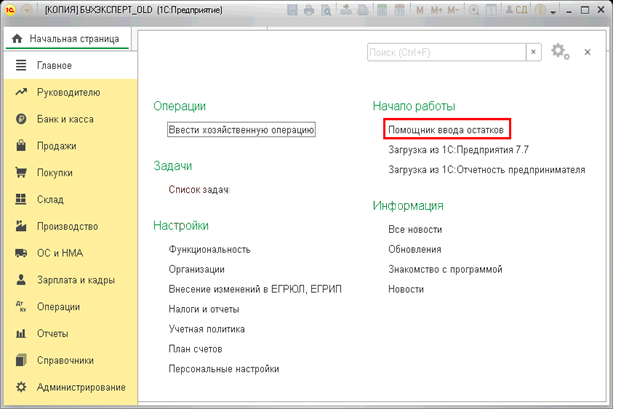Open Обновления link

pyautogui.click(x=415, y=249)
